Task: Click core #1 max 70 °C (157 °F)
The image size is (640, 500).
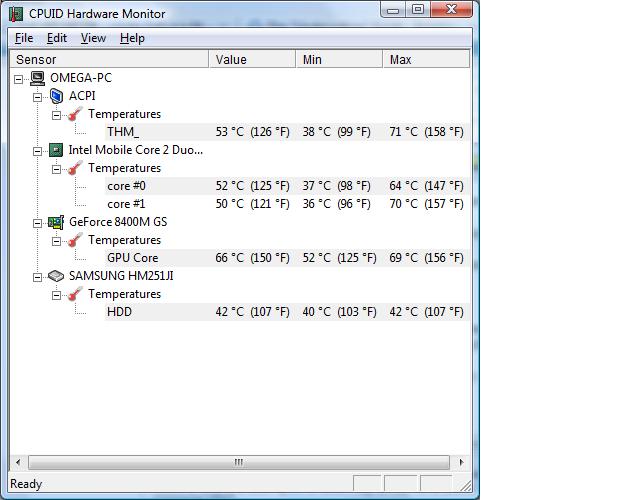Action: [x=427, y=204]
